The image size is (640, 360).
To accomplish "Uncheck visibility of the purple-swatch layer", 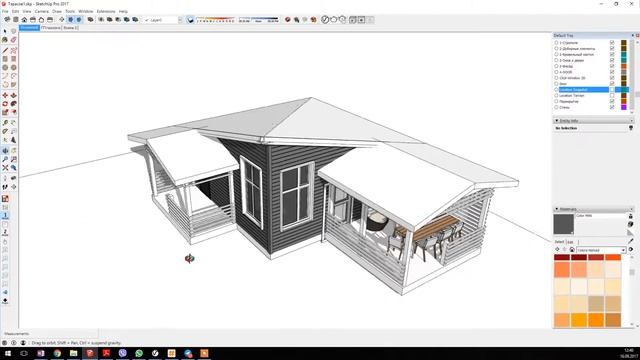I will [x=612, y=107].
